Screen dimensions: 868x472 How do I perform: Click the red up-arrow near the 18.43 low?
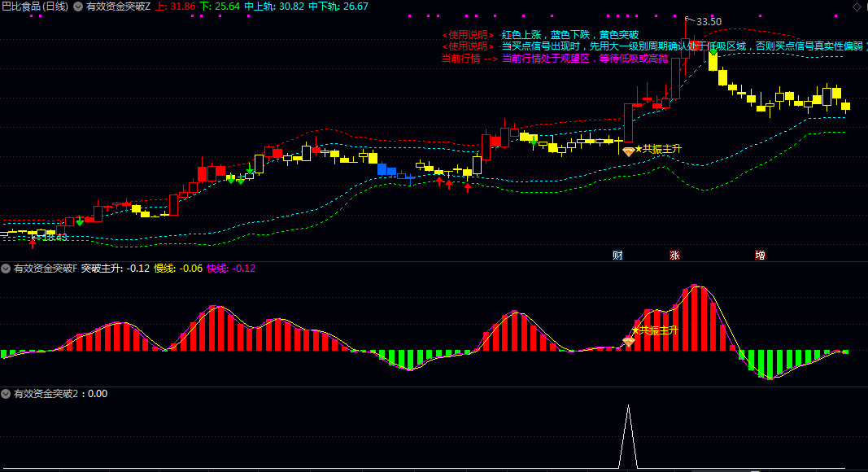coord(33,243)
